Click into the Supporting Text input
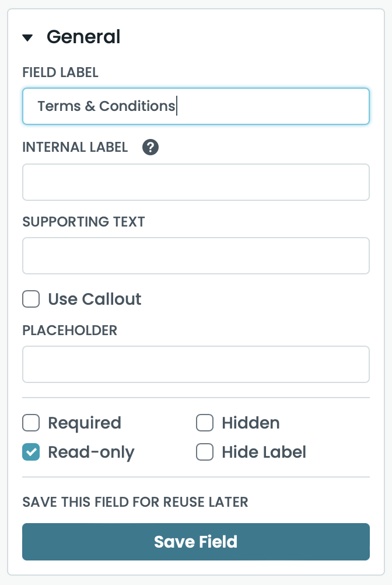Screen dimensions: 392x585 click(x=195, y=256)
